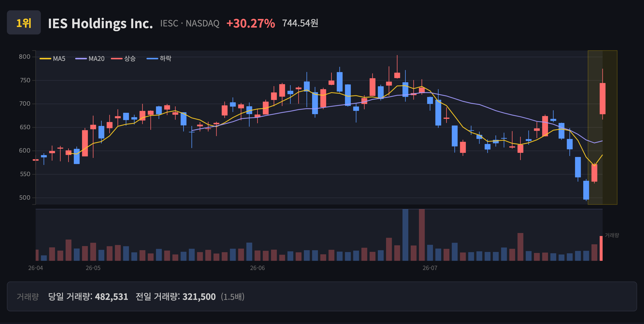Toggle the MA5 legend item
Viewport: 644px width, 324px height.
[x=53, y=59]
